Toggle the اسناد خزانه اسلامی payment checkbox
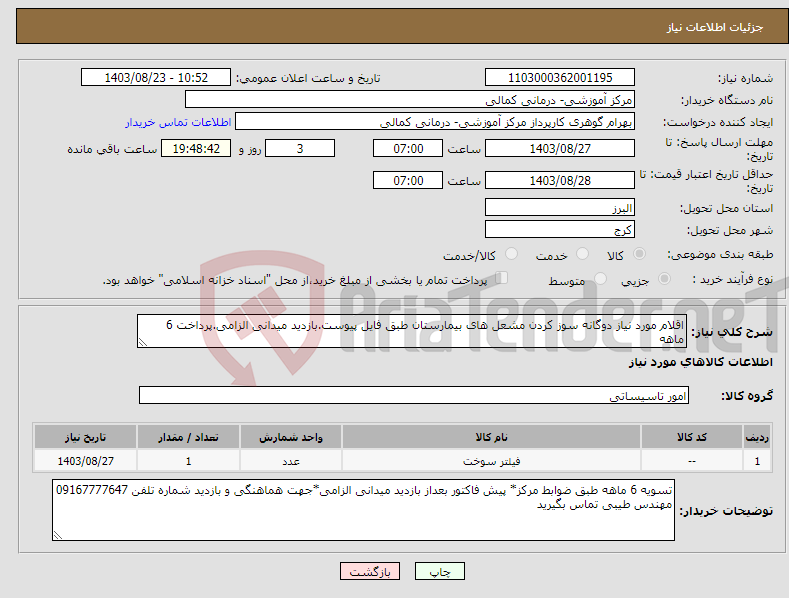The image size is (789, 598). 501,278
